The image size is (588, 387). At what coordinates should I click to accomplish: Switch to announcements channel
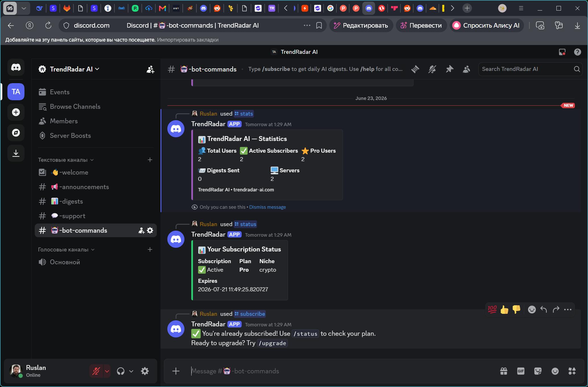[96, 187]
